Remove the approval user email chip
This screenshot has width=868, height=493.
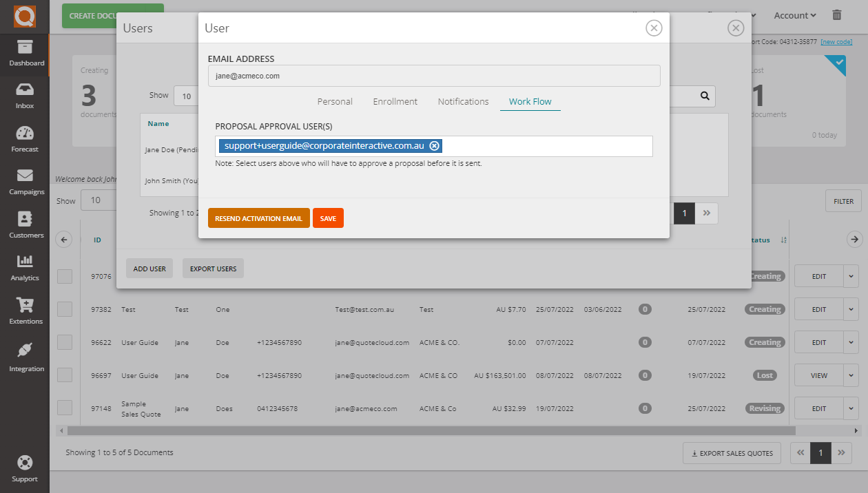click(434, 146)
